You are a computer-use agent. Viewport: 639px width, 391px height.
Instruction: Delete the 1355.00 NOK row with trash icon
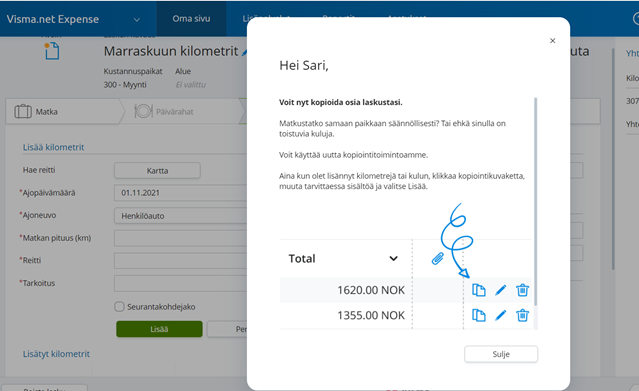522,315
